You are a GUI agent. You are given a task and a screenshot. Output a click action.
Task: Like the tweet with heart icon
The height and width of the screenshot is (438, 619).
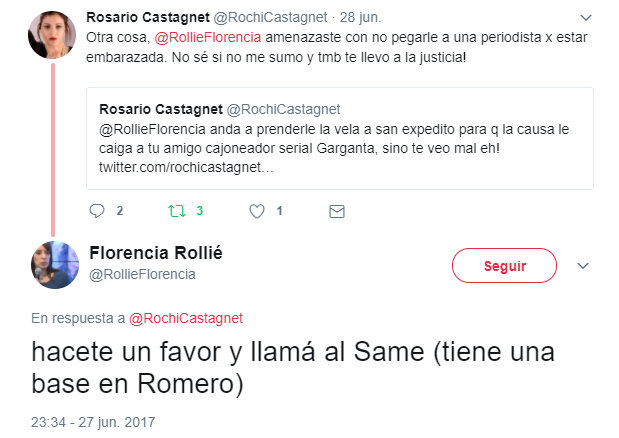(256, 211)
